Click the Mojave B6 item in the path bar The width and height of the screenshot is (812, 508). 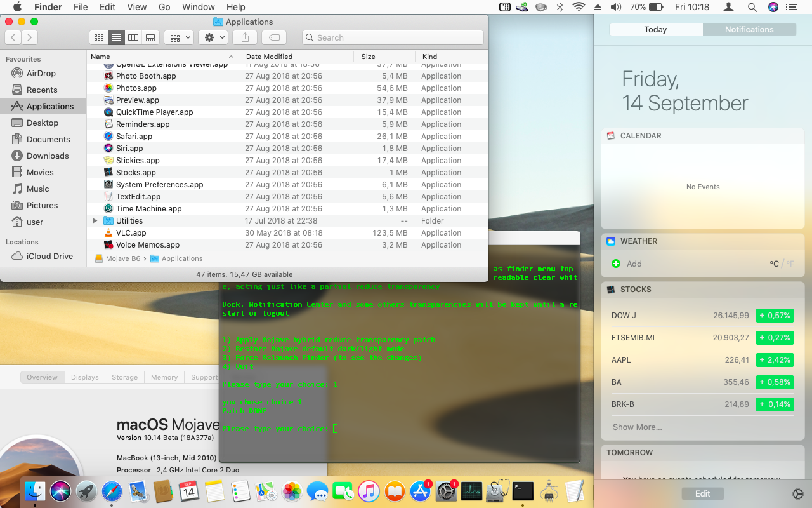117,259
